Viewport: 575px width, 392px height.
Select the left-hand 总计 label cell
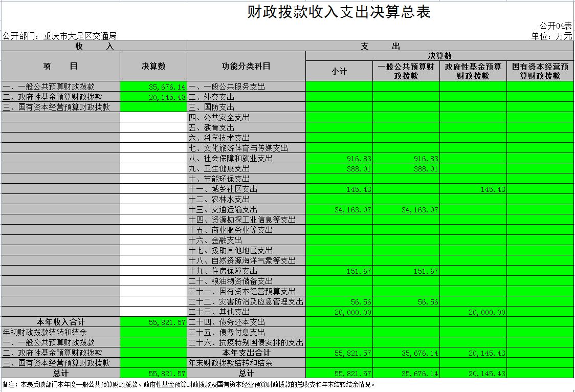coord(60,373)
